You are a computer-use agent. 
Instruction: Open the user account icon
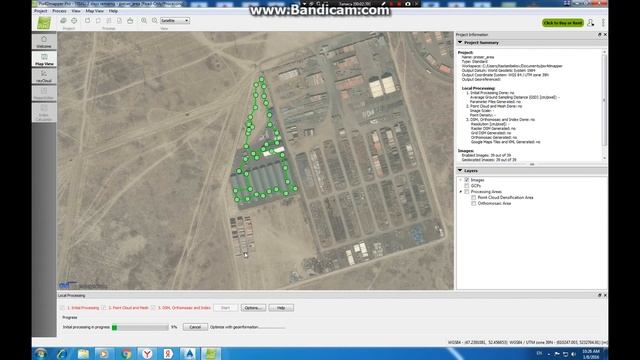pos(590,23)
